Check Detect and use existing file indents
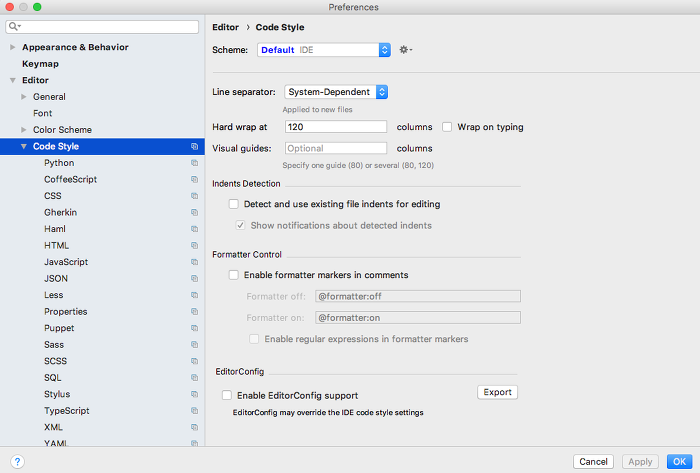The width and height of the screenshot is (700, 473). click(x=233, y=204)
